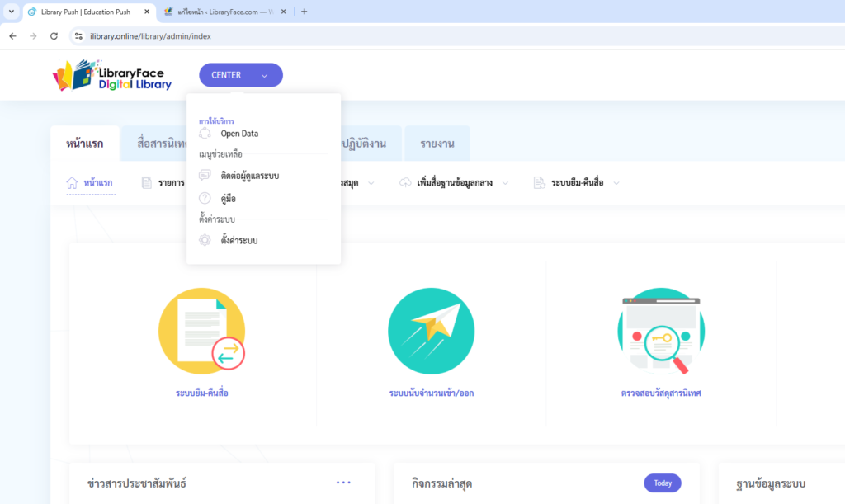This screenshot has width=845, height=504.
Task: Click the gear icon for ตั้งค่าระบบ
Action: 205,240
